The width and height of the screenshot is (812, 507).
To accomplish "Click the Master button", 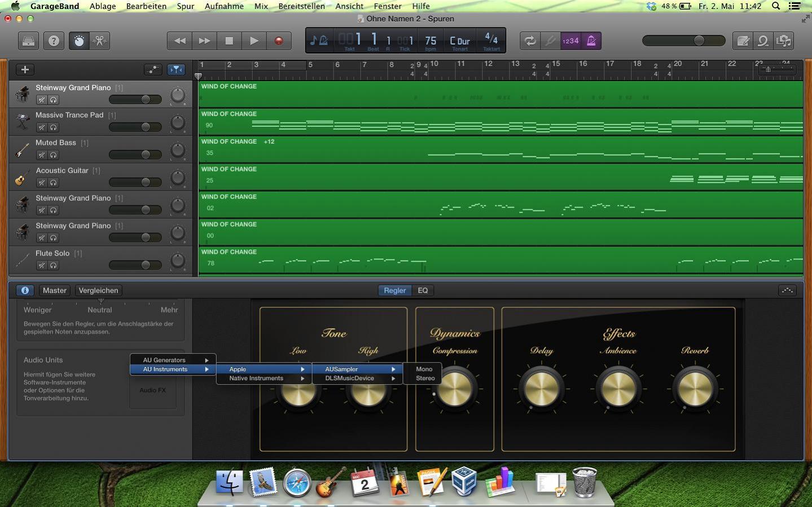I will pos(55,290).
